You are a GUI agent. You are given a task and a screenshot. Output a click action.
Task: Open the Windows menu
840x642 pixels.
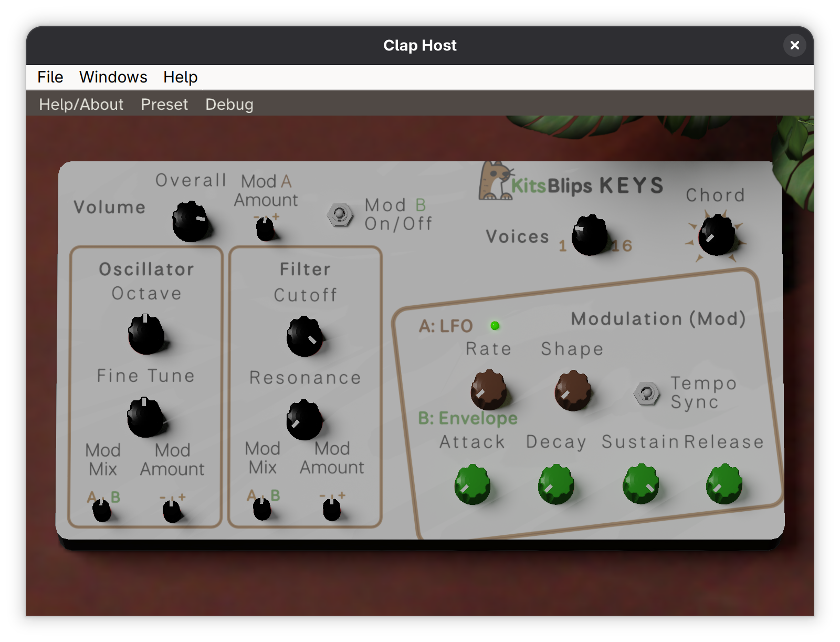[x=113, y=77]
